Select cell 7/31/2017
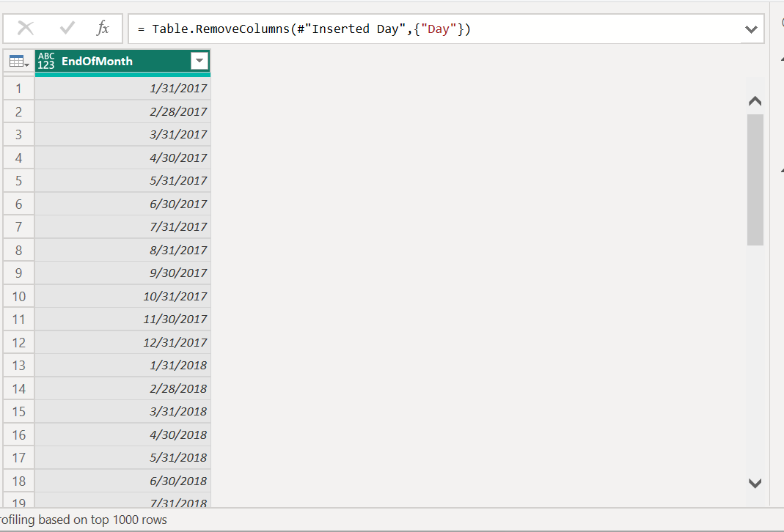This screenshot has width=784, height=532. 122,226
